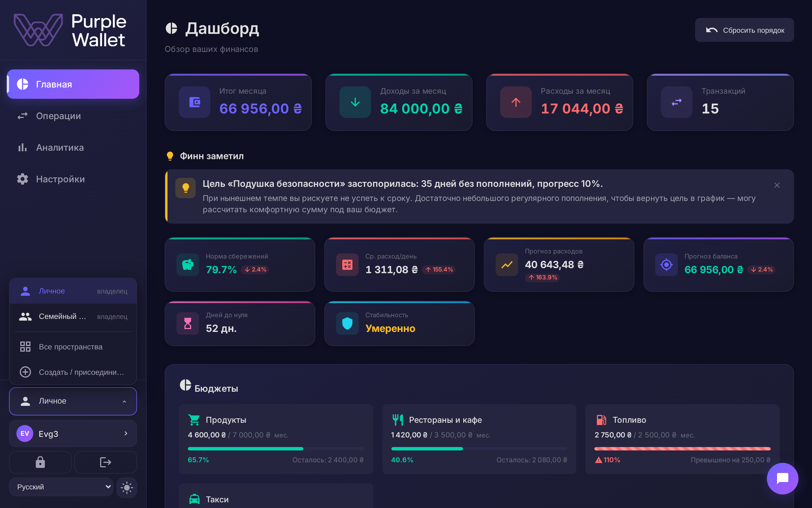Screen dimensions: 812x508
Task: Click the taxi icon for Такси budget
Action: (x=194, y=499)
